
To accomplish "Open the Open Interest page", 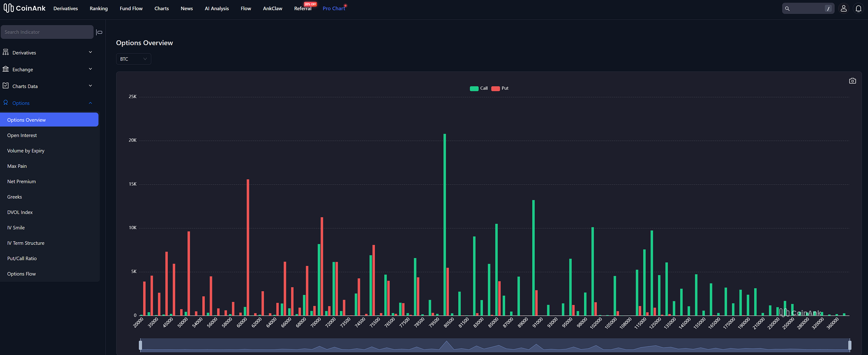I will 49,135.
